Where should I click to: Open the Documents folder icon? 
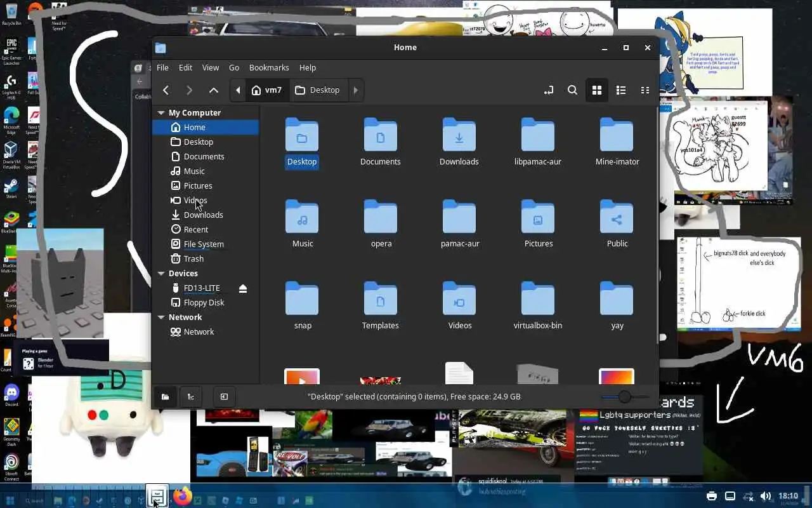coord(381,142)
